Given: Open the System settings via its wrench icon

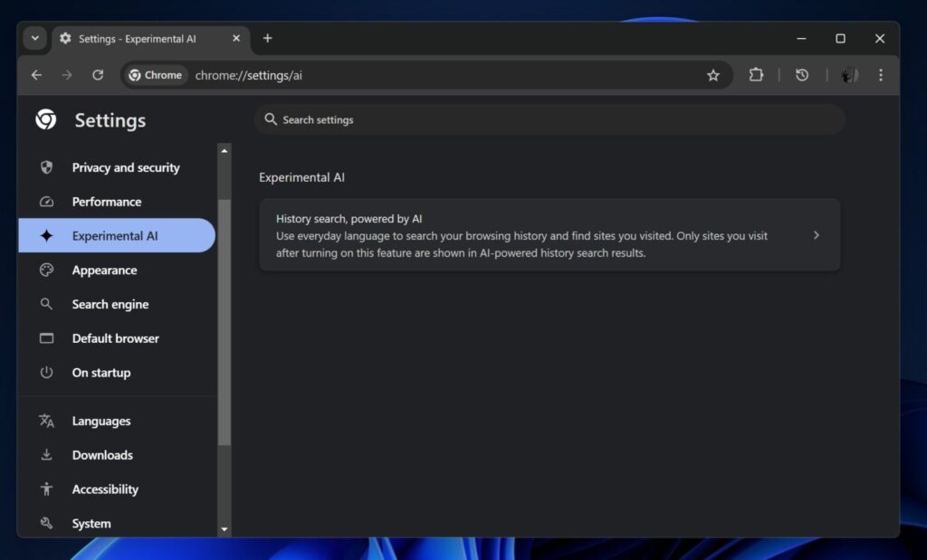Looking at the screenshot, I should click(46, 523).
